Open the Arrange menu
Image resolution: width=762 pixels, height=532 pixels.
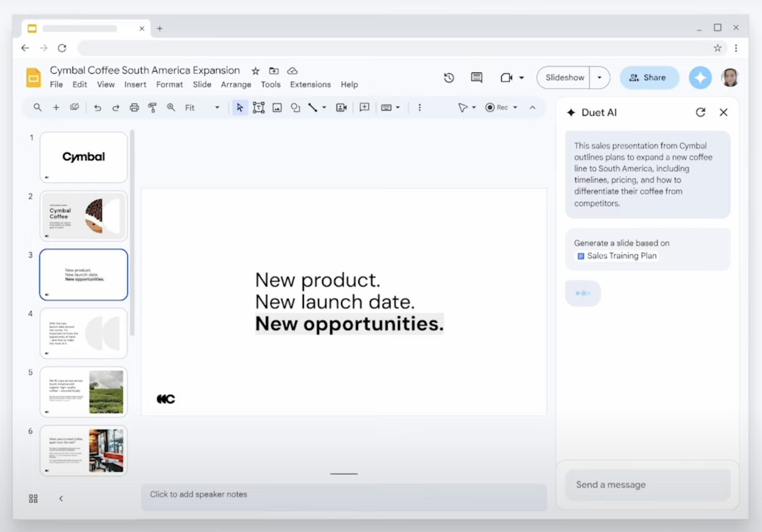(x=236, y=85)
